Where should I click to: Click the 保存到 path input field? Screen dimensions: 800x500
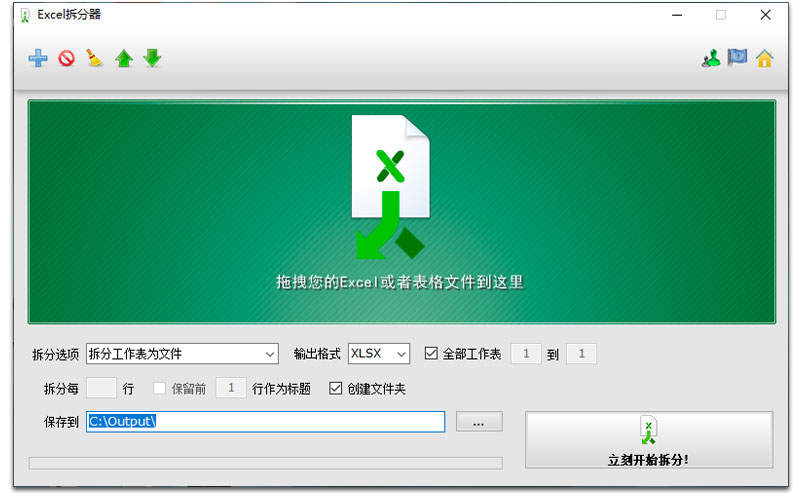click(x=265, y=421)
